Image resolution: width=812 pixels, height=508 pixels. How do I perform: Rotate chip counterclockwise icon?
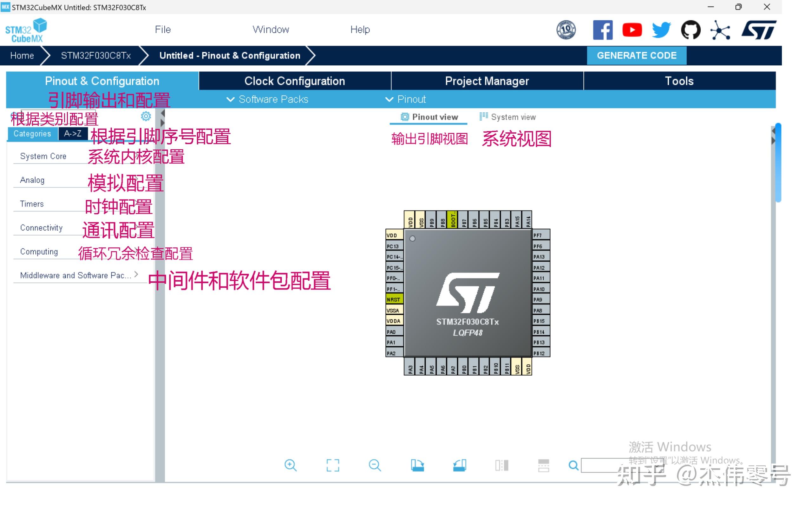tap(459, 465)
